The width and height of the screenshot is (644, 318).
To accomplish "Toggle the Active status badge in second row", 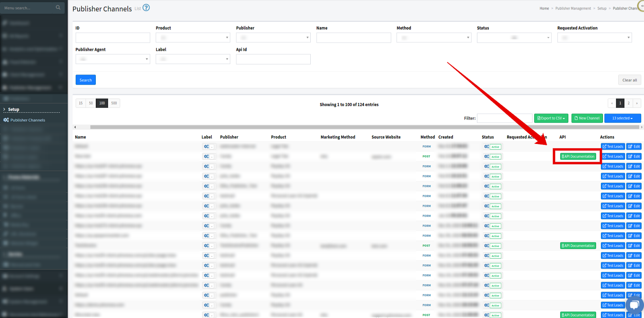I will click(x=495, y=157).
